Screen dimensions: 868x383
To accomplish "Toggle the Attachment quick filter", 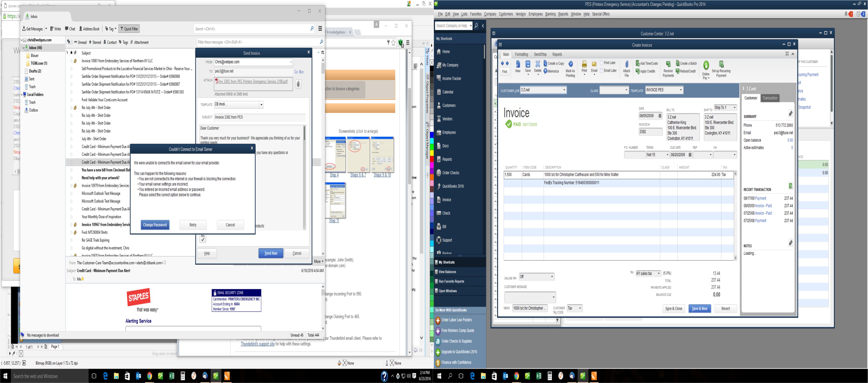I will pos(139,42).
